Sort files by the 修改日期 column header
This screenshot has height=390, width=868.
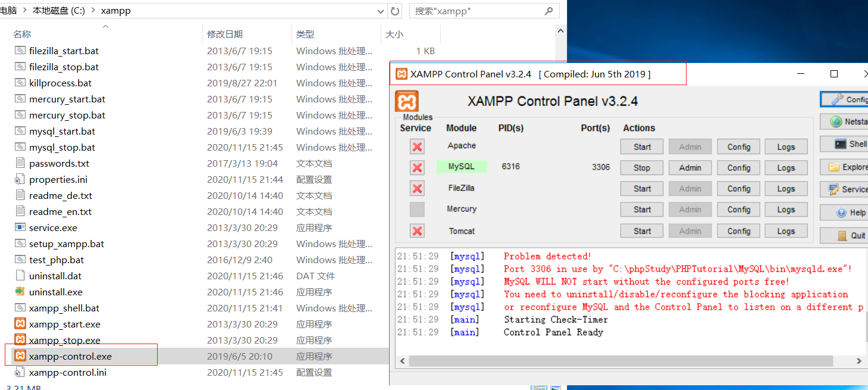pyautogui.click(x=225, y=35)
